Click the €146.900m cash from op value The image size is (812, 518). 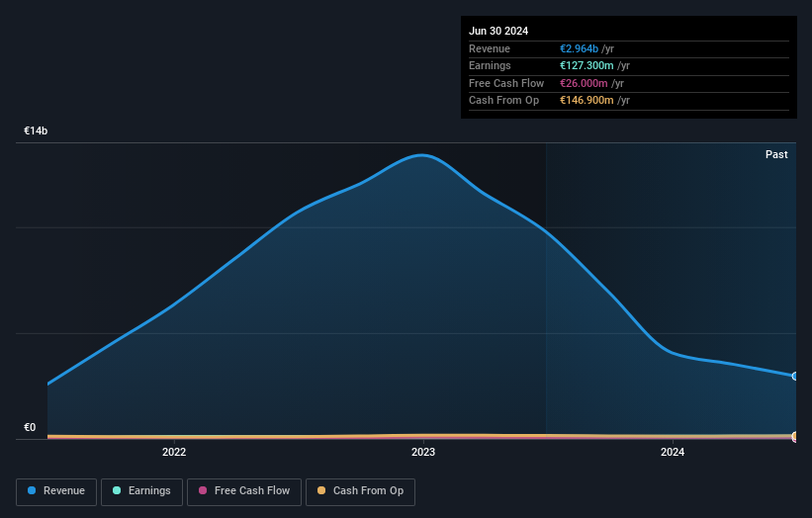[586, 101]
